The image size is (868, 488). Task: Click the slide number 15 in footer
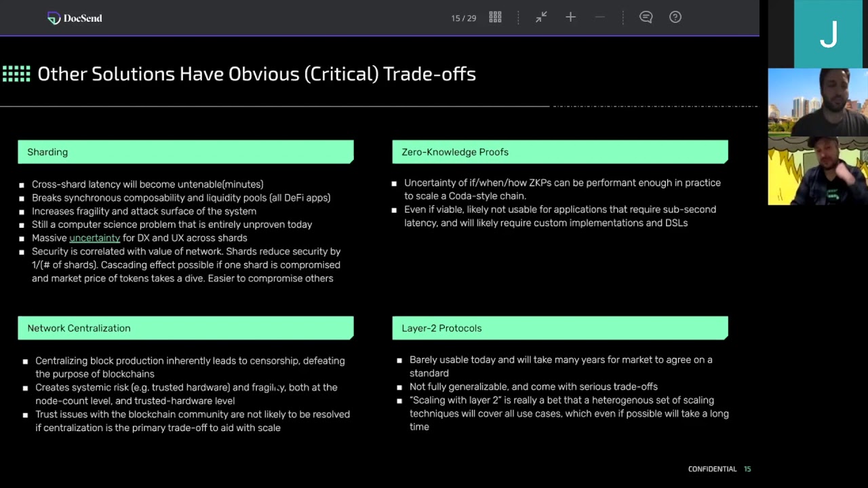[747, 469]
